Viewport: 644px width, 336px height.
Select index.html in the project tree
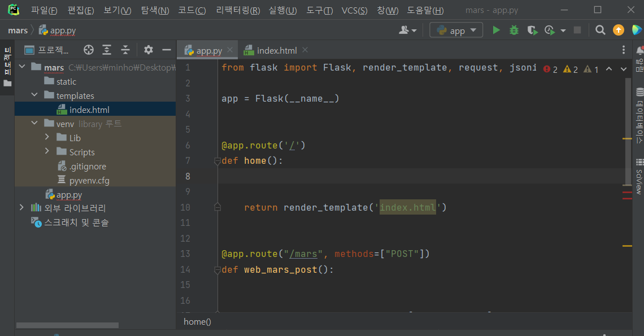pyautogui.click(x=95, y=110)
